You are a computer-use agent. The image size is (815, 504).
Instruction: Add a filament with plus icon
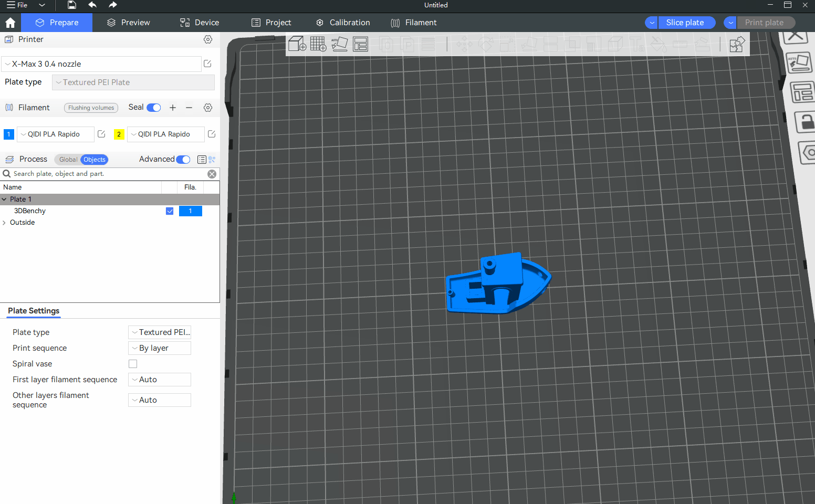pyautogui.click(x=173, y=108)
